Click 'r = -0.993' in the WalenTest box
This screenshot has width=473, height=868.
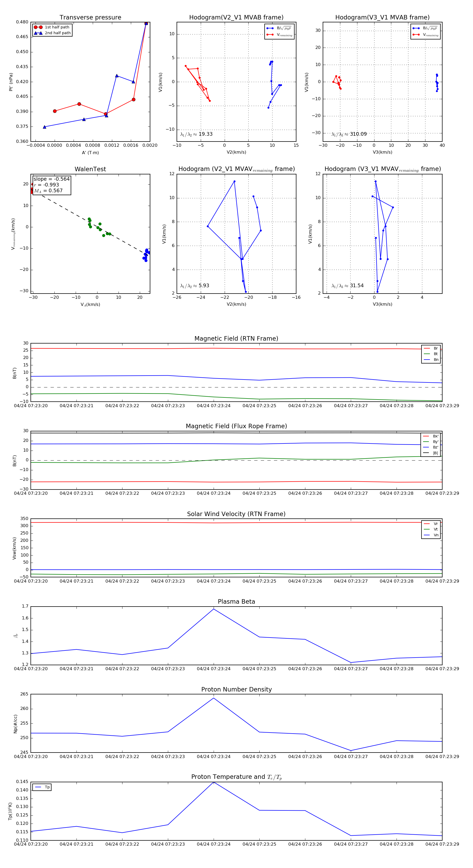coord(47,185)
